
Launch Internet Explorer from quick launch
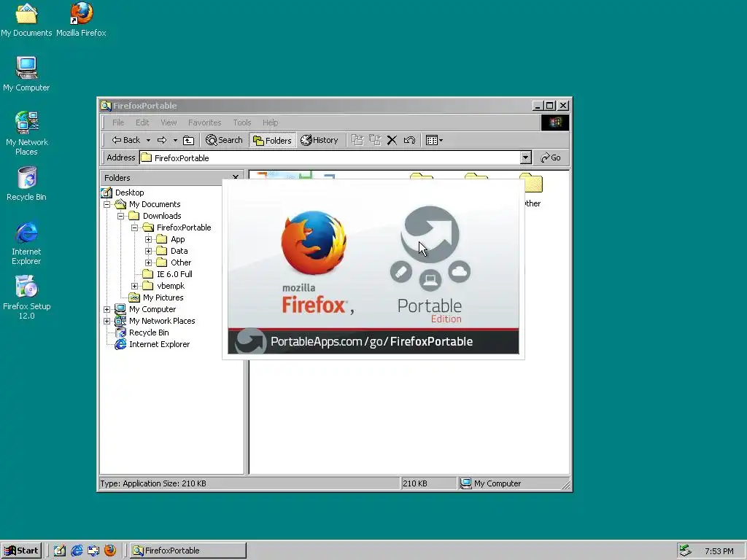click(x=76, y=551)
